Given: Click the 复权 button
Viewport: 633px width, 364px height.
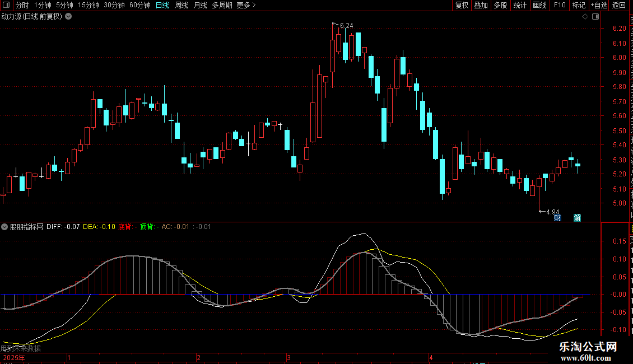Looking at the screenshot, I should [x=462, y=5].
